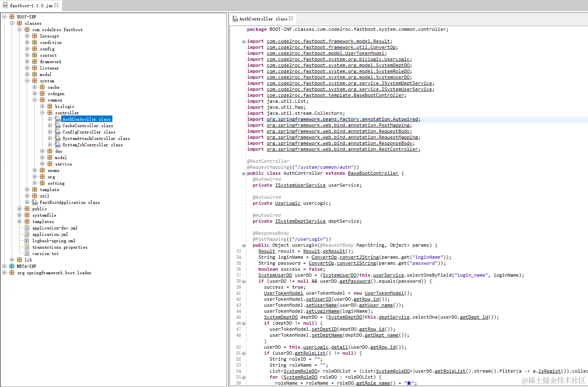Select the service package in the tree
Screen dimensions: 588x387
(64, 164)
